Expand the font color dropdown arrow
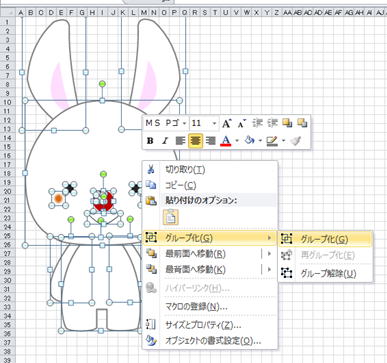This screenshot has height=363, width=387. [237, 141]
